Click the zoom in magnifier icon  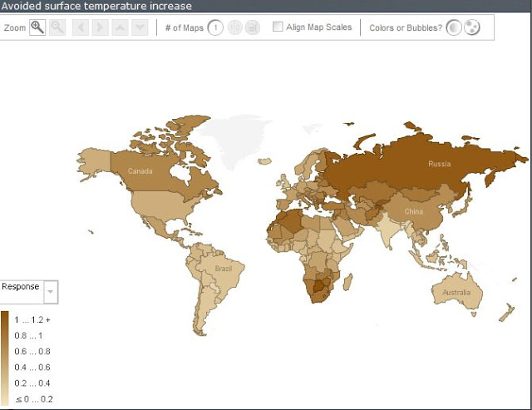pyautogui.click(x=37, y=27)
